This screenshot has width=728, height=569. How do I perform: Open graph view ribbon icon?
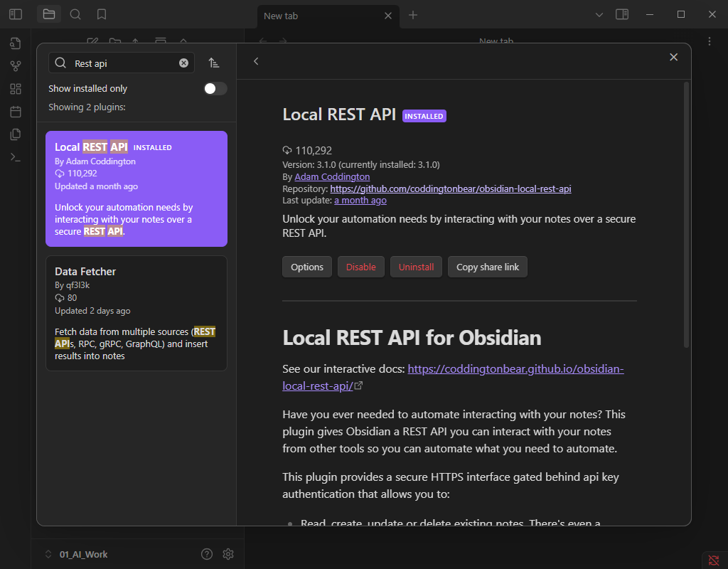(x=16, y=66)
